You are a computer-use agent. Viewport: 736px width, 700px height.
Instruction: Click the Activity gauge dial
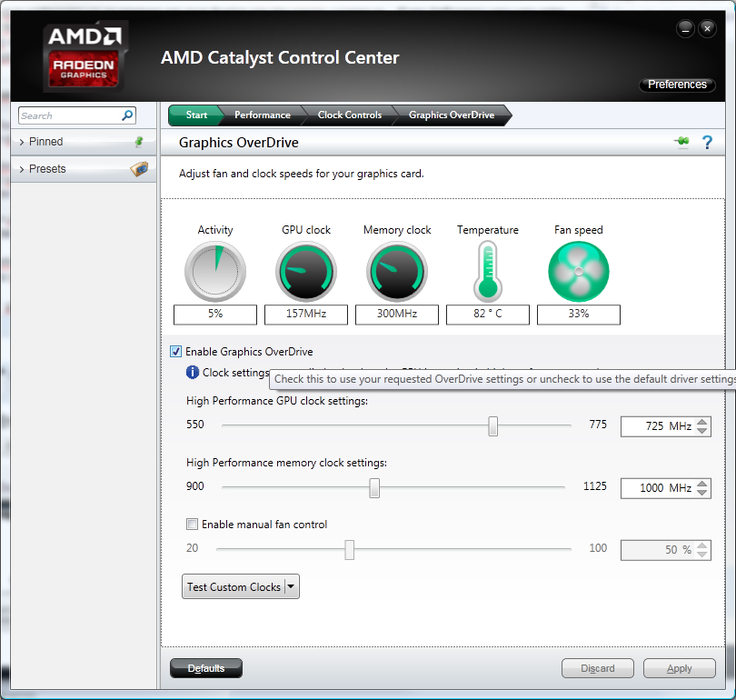215,271
